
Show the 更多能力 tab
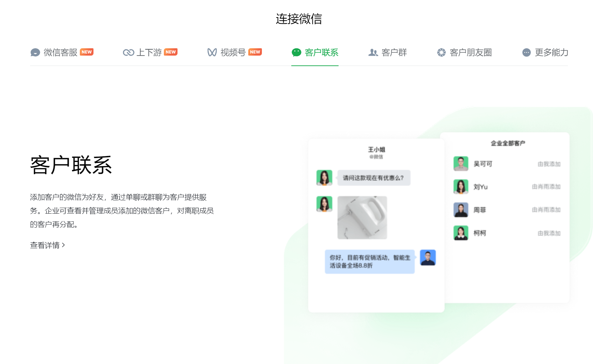pyautogui.click(x=545, y=52)
